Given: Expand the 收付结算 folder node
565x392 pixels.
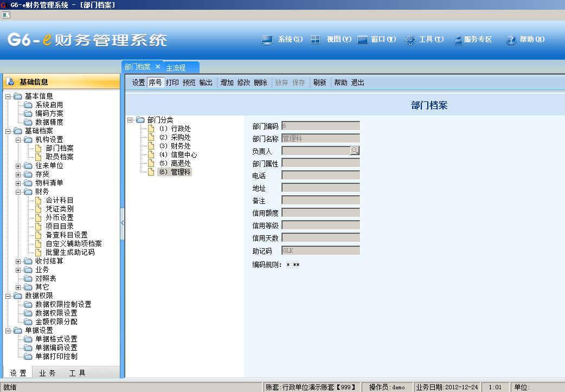Looking at the screenshot, I should pyautogui.click(x=18, y=261).
